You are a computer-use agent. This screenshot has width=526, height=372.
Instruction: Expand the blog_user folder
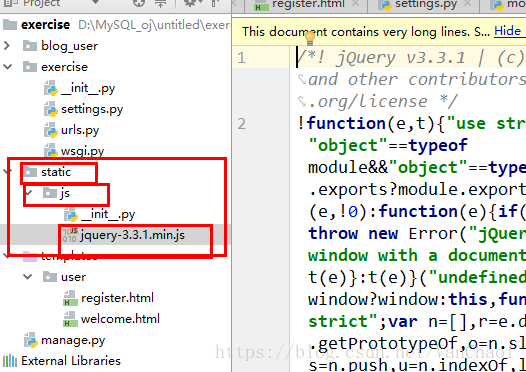(7, 46)
